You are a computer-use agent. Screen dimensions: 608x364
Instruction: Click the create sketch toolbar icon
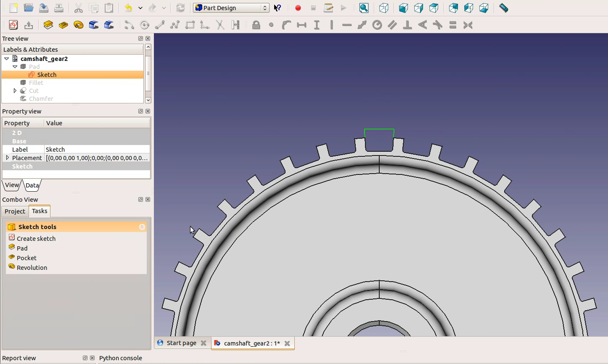(13, 25)
